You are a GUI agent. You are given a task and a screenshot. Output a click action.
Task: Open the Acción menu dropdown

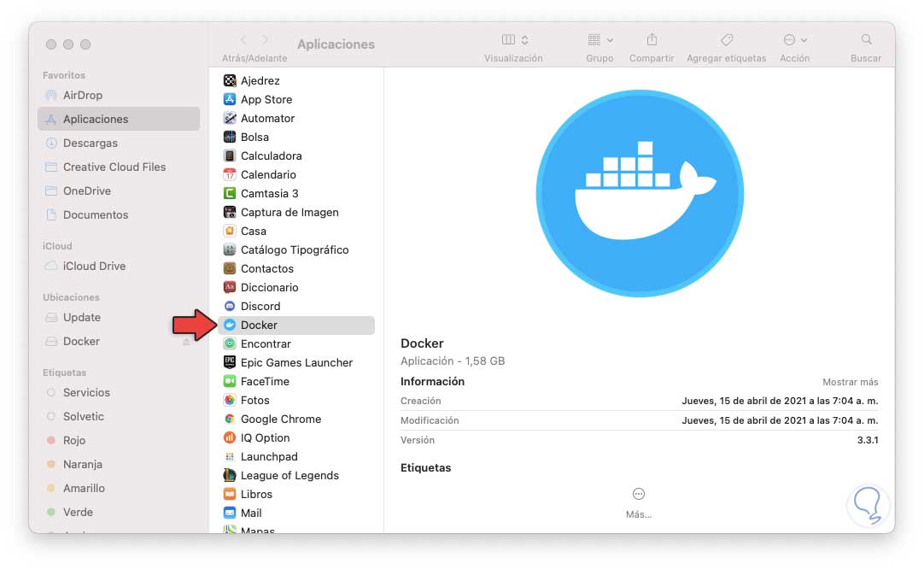(x=795, y=39)
